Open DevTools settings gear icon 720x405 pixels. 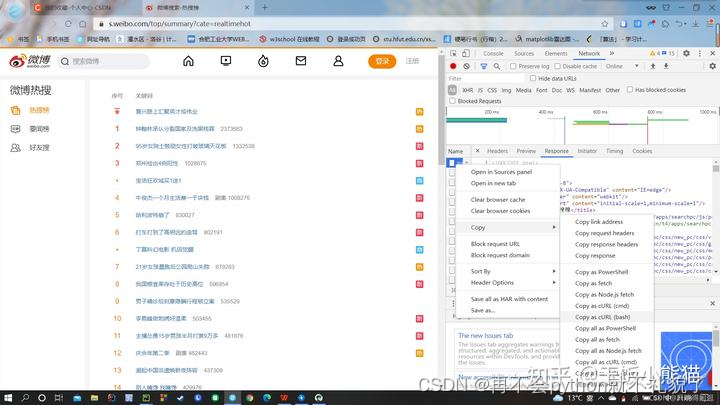click(x=686, y=53)
